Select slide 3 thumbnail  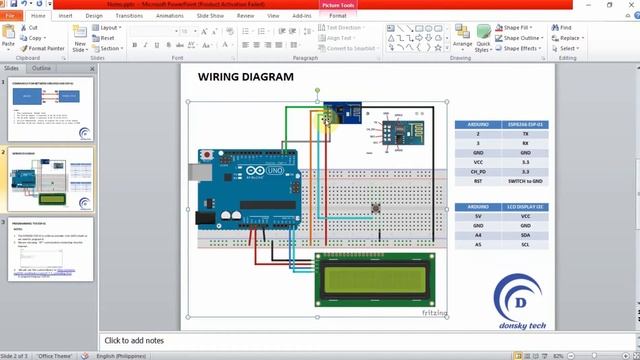(x=50, y=249)
